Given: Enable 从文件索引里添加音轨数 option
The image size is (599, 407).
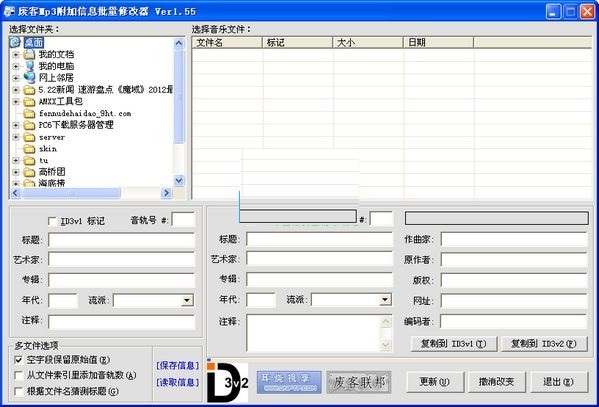Looking at the screenshot, I should [x=18, y=376].
